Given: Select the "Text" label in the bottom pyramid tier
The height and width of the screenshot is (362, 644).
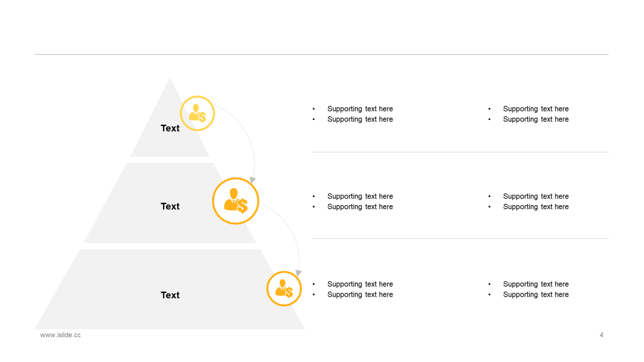Looking at the screenshot, I should (x=170, y=295).
